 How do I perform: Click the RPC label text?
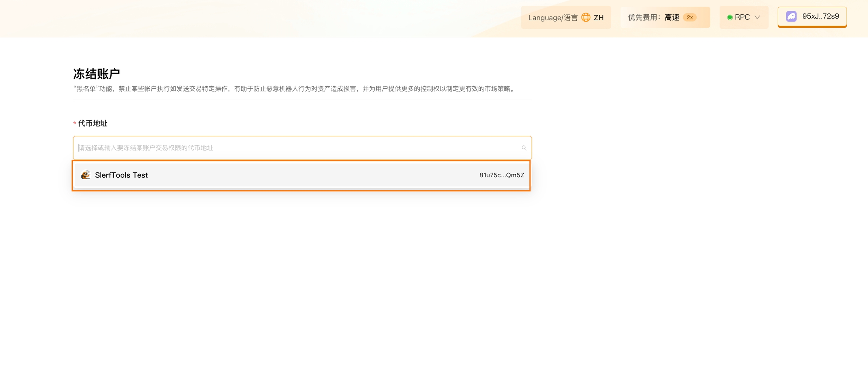click(742, 17)
